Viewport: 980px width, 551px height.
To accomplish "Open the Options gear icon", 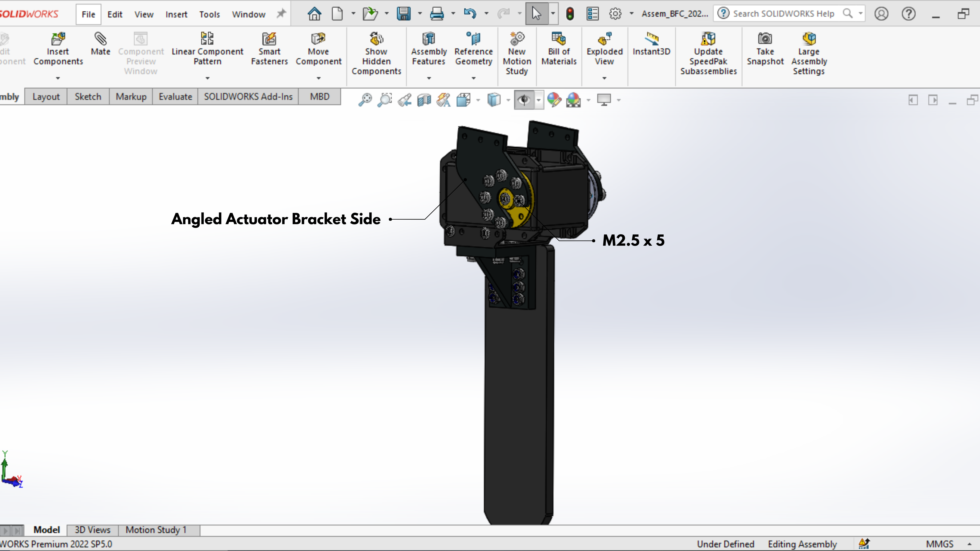I will pos(615,14).
